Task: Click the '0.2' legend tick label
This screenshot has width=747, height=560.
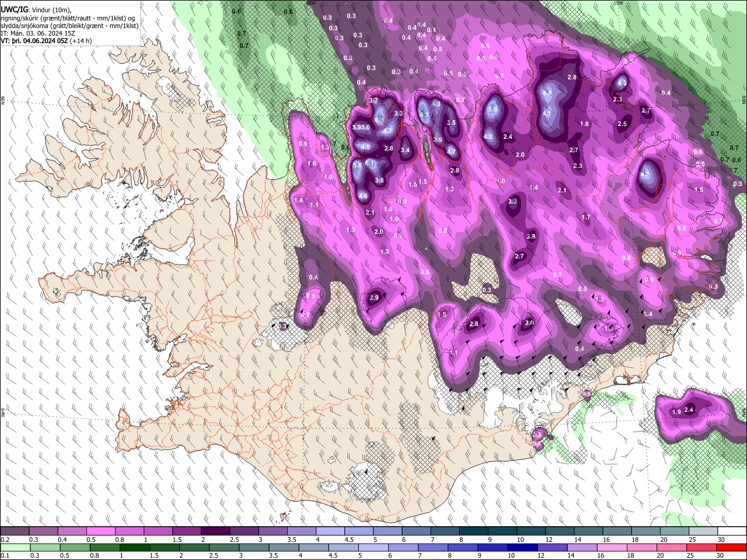Action: (5, 540)
